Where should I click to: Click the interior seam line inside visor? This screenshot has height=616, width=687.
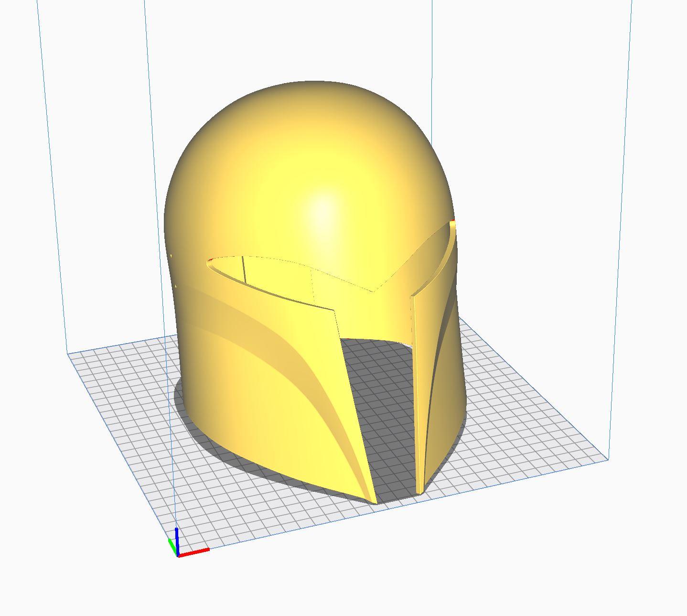pos(243,270)
